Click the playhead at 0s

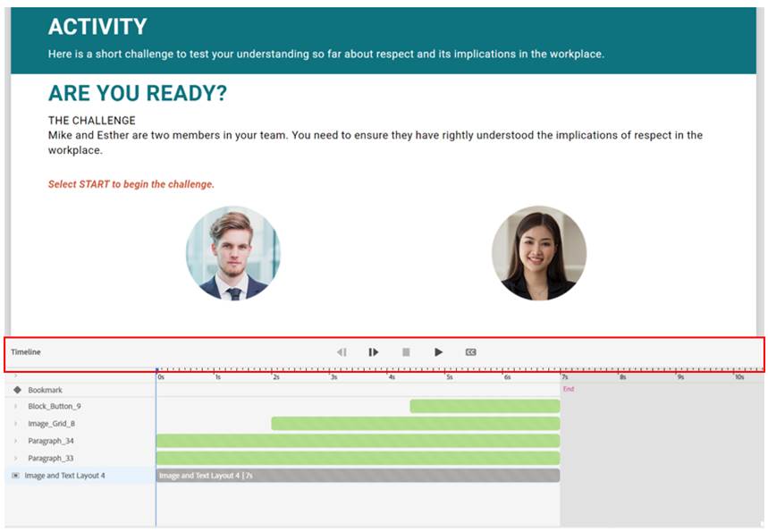(156, 370)
